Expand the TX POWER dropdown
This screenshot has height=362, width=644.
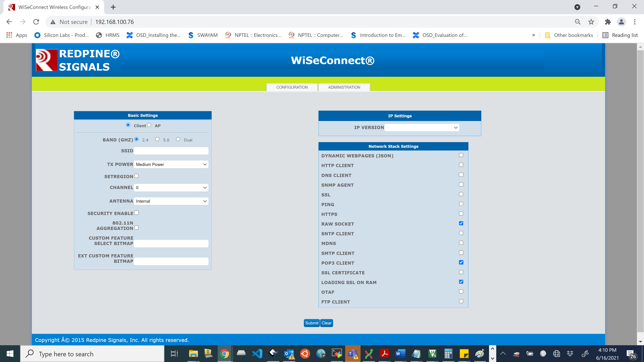click(x=171, y=164)
